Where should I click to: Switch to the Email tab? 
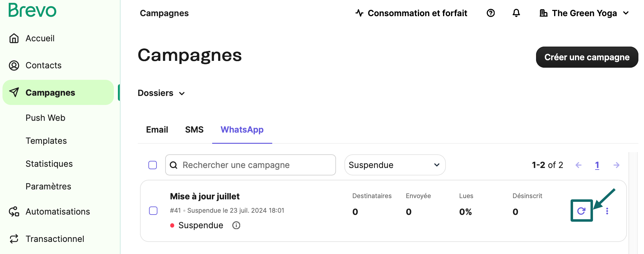click(x=157, y=129)
